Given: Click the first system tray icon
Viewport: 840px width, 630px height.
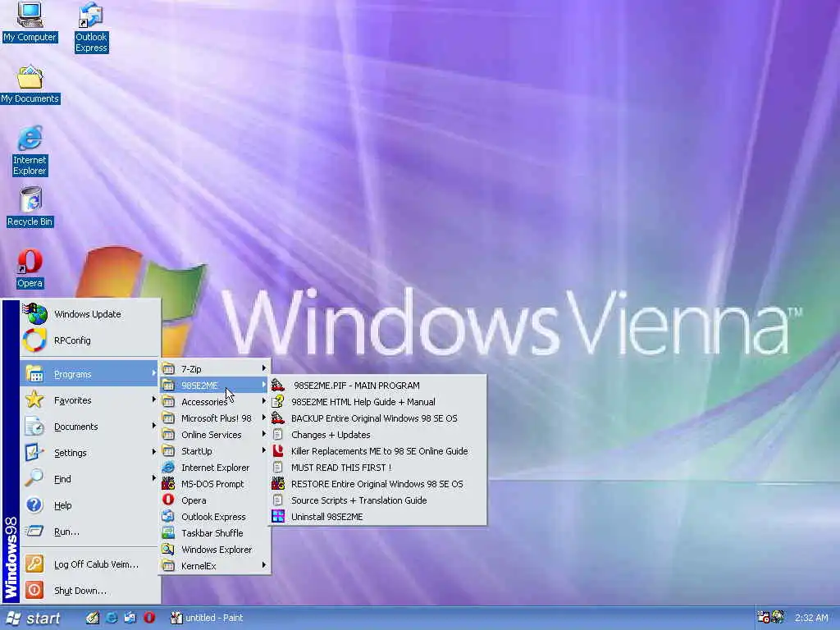Looking at the screenshot, I should [x=764, y=618].
